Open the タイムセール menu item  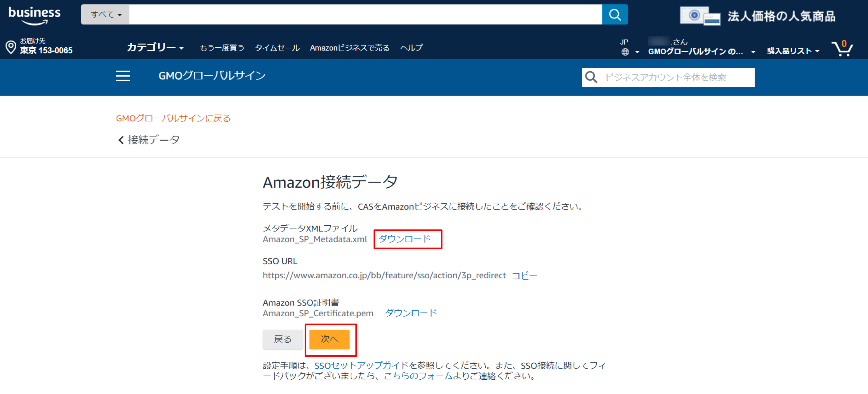277,48
